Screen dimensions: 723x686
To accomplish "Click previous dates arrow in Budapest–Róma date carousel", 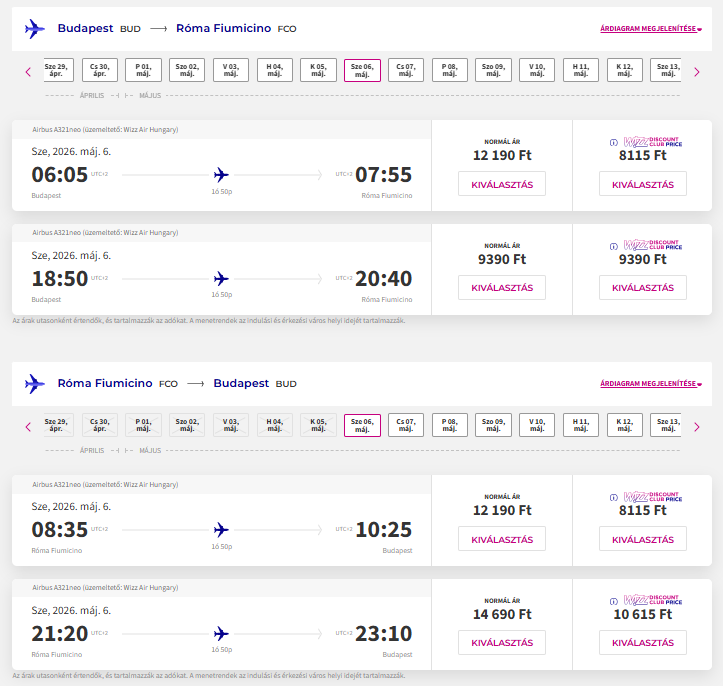I will pyautogui.click(x=28, y=71).
